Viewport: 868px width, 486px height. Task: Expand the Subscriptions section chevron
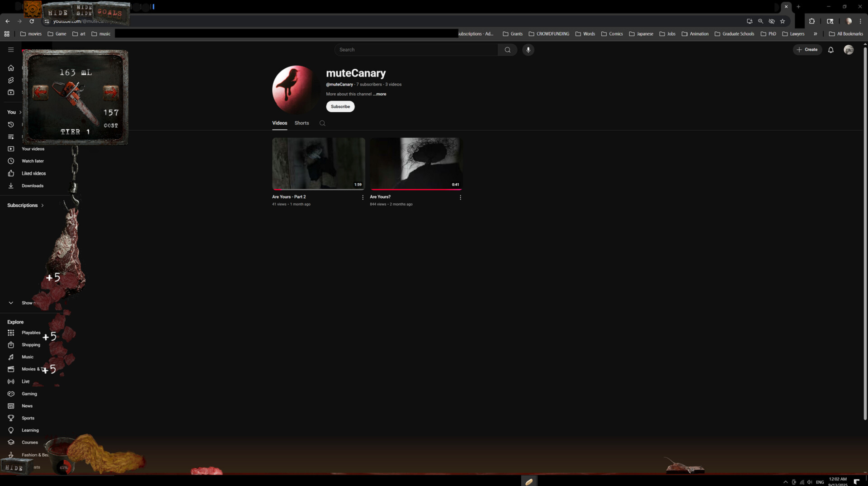point(42,205)
